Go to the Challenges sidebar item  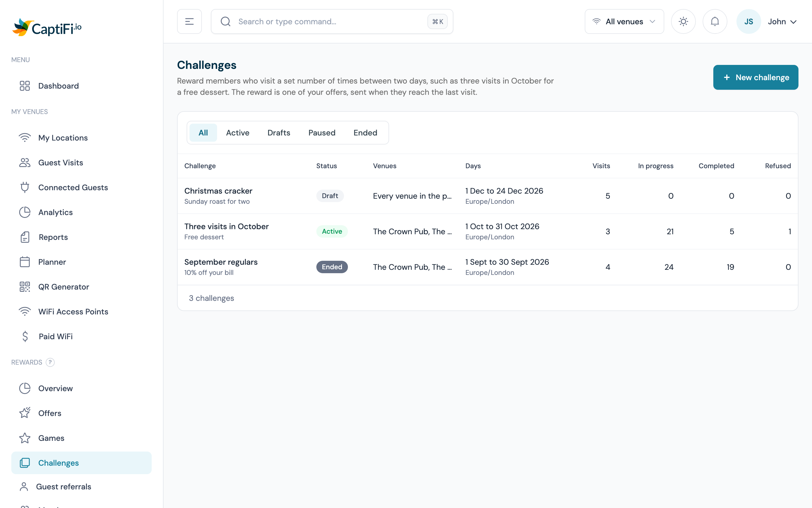pyautogui.click(x=81, y=463)
